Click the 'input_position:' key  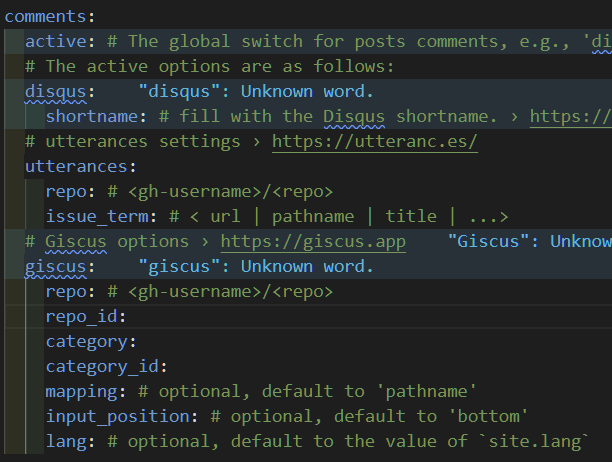(122, 417)
